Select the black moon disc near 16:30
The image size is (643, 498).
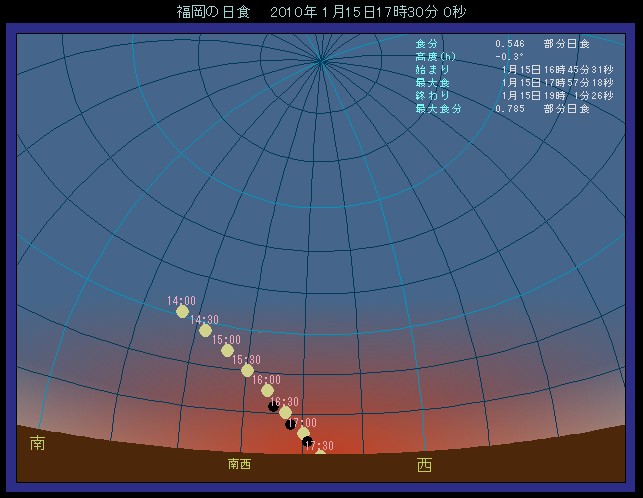tap(273, 406)
